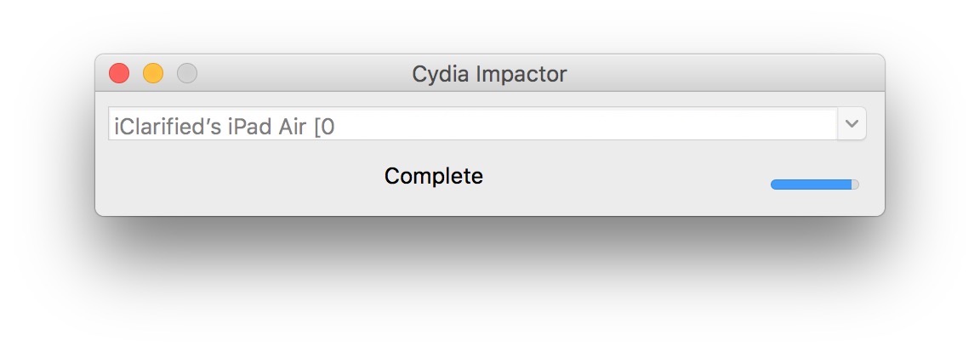Viewport: 980px width, 352px height.
Task: Click the word 'Complete' below device field
Action: pos(434,176)
